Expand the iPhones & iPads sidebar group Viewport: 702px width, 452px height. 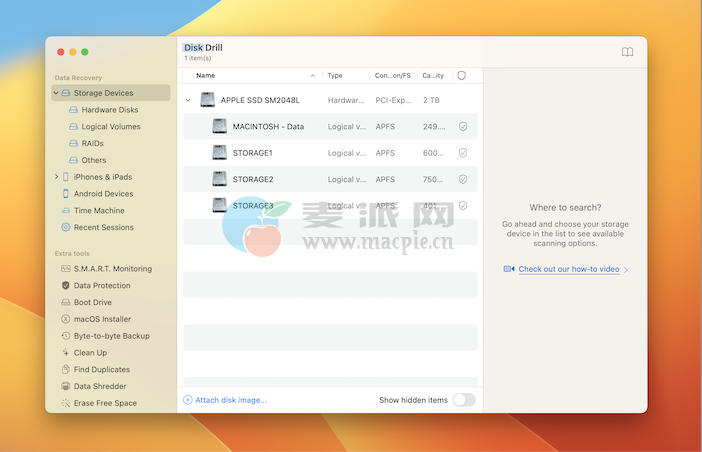tap(56, 177)
